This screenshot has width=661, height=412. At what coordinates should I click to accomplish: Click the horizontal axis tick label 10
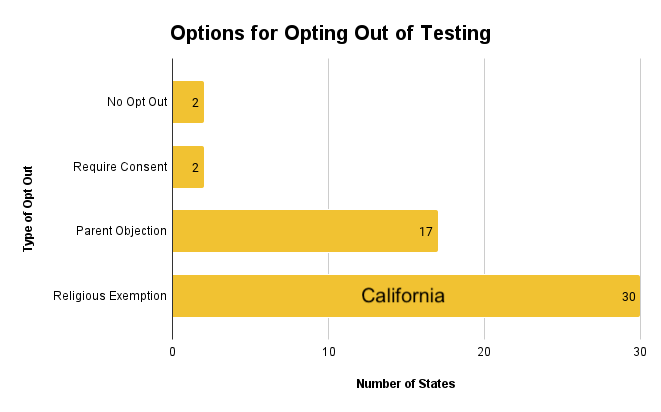(328, 352)
